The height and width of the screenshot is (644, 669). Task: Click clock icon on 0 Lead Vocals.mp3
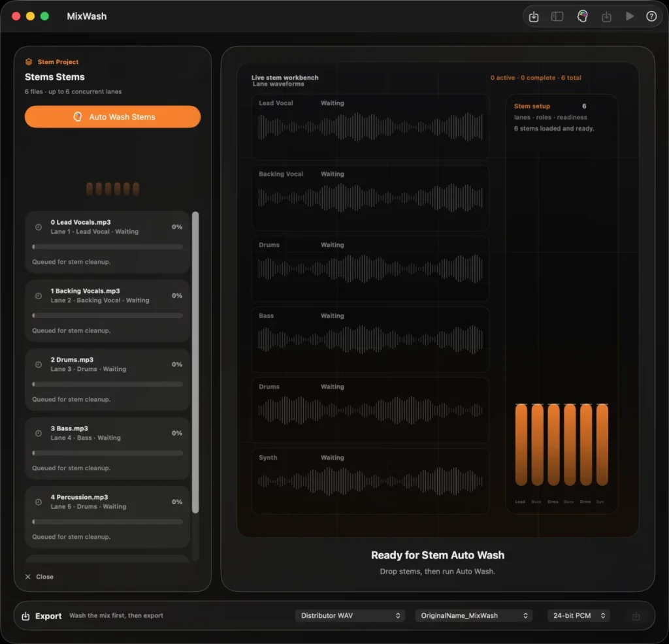tap(39, 227)
